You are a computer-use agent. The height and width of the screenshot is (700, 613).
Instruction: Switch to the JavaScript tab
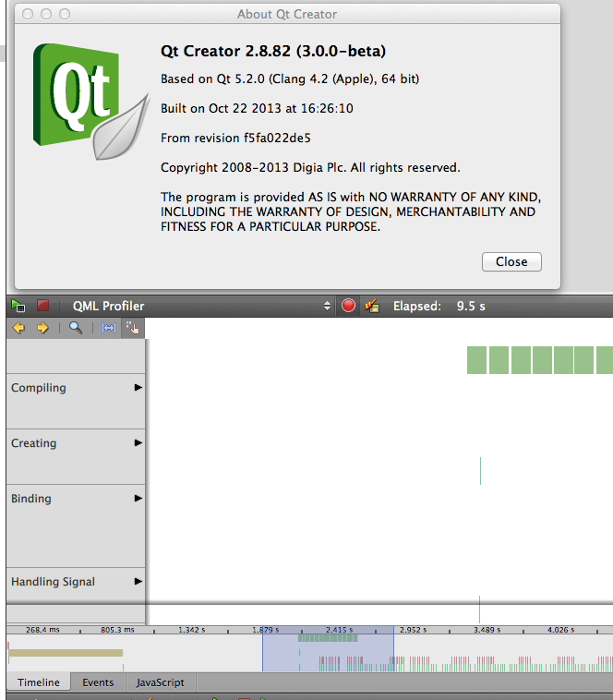click(160, 682)
